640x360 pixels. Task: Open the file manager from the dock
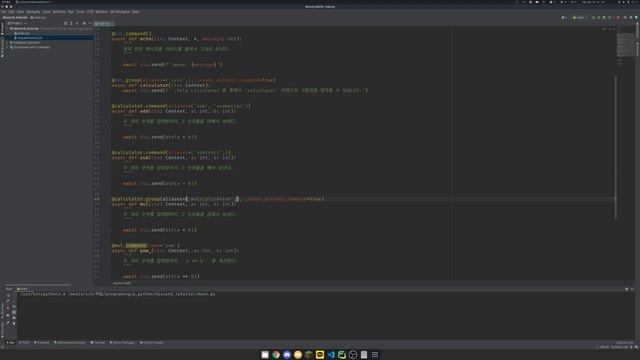point(265,355)
